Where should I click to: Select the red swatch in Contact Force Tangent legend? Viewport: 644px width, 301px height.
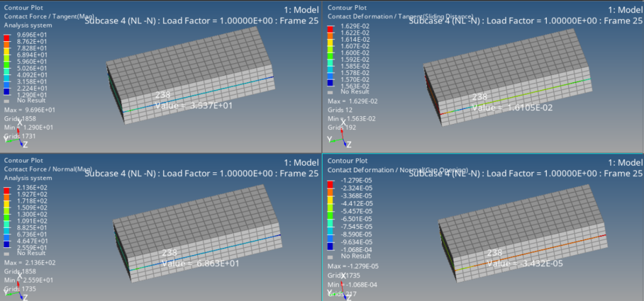7,36
